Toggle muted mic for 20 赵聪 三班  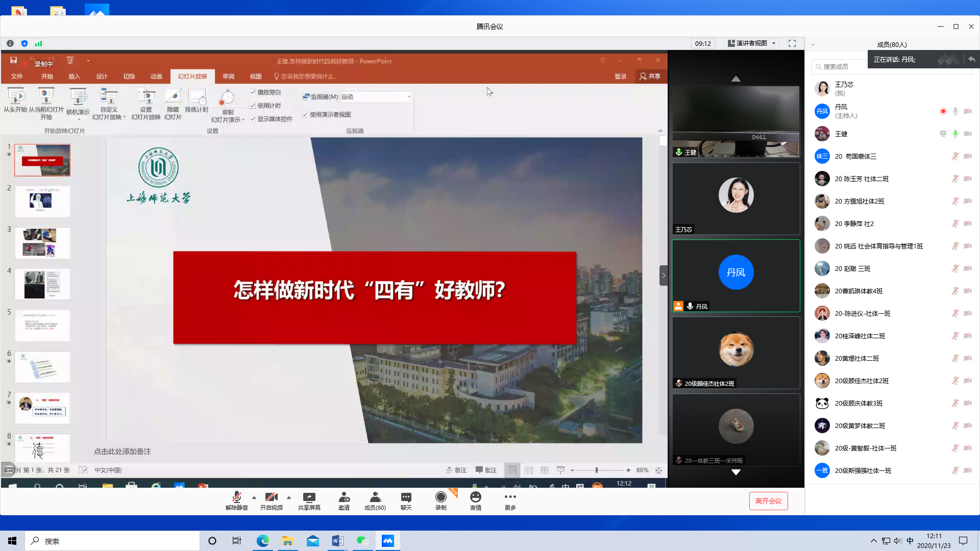tap(955, 268)
